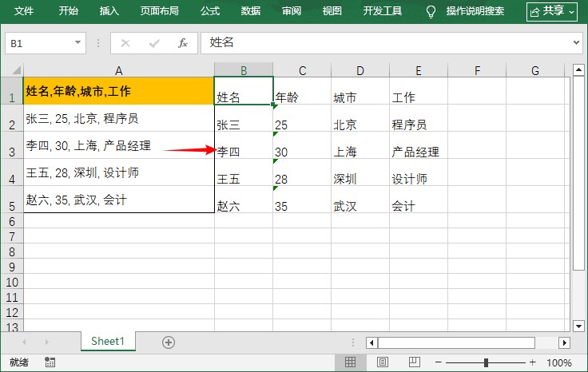Open the 开发工具 tab
The width and height of the screenshot is (588, 372).
[x=382, y=11]
